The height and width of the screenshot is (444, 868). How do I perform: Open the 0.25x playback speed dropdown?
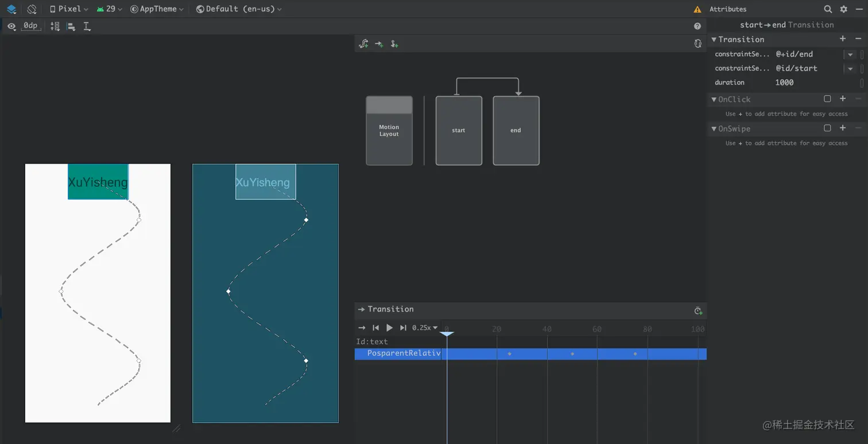click(x=425, y=328)
